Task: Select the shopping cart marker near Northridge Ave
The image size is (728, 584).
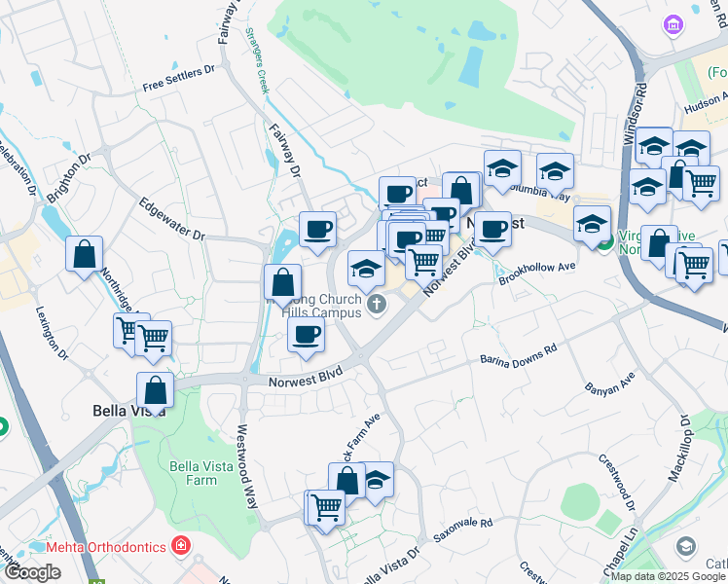Action: tap(153, 343)
